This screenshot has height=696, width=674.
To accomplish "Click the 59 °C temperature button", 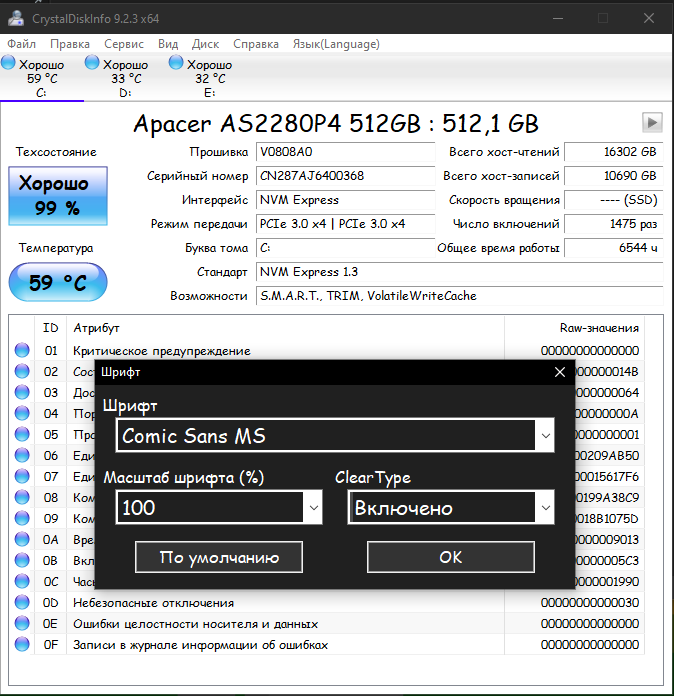I will point(58,282).
